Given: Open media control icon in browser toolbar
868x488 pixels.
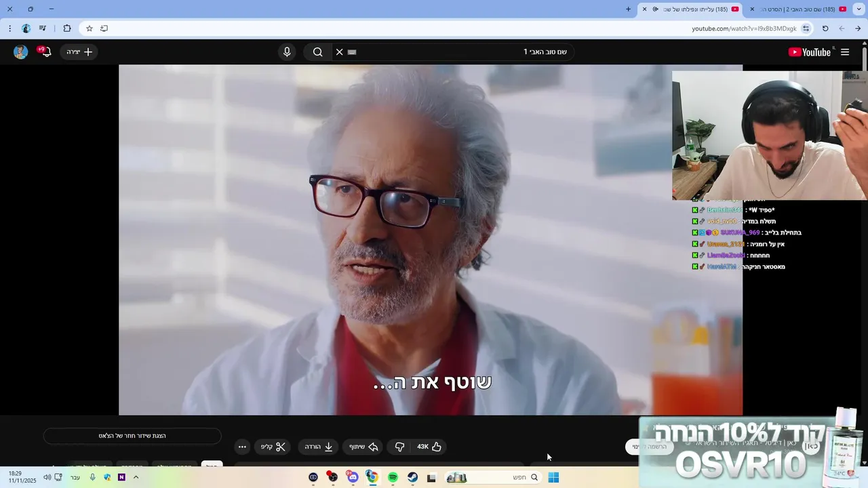Looking at the screenshot, I should (43, 28).
